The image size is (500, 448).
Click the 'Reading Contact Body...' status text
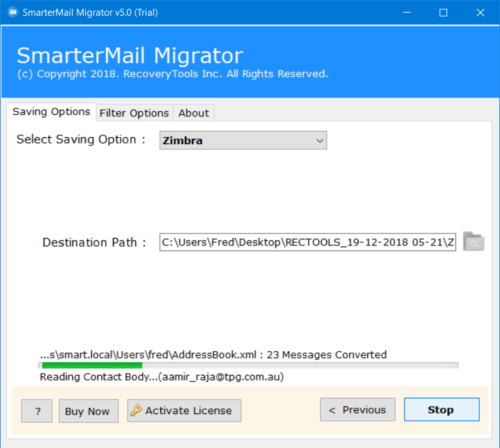(162, 377)
